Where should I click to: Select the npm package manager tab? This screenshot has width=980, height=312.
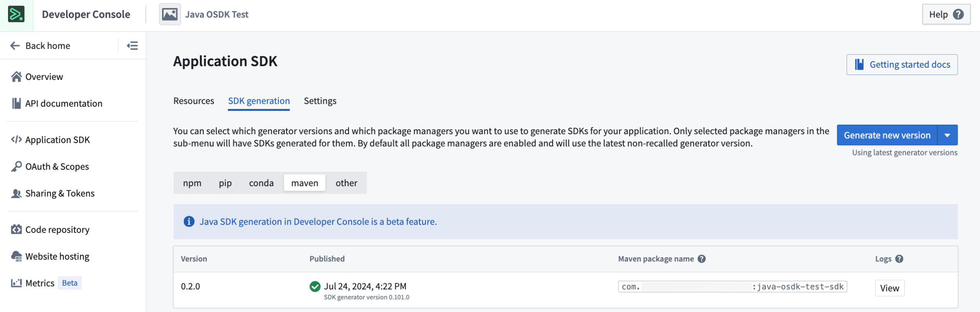click(x=192, y=183)
